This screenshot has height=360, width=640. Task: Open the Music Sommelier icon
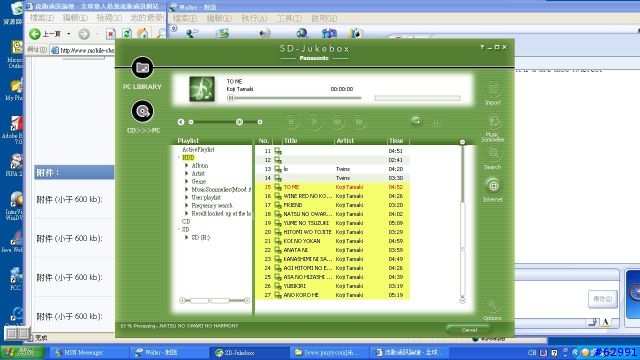click(493, 122)
